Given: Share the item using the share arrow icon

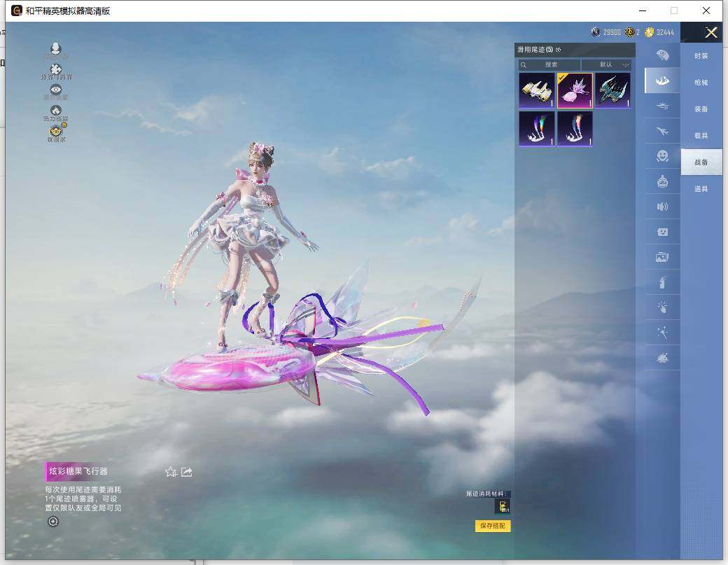Looking at the screenshot, I should [x=187, y=472].
